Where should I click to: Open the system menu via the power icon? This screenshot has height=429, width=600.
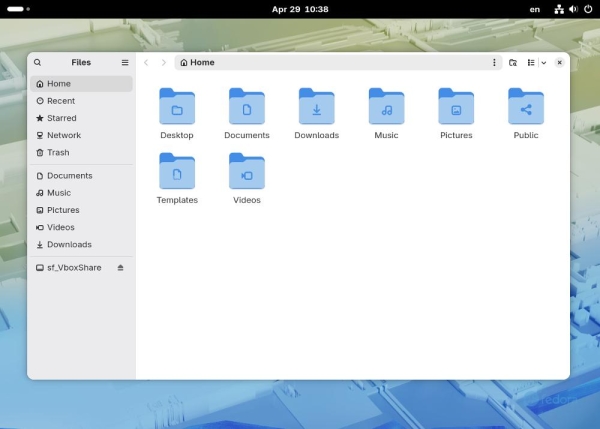tap(586, 9)
